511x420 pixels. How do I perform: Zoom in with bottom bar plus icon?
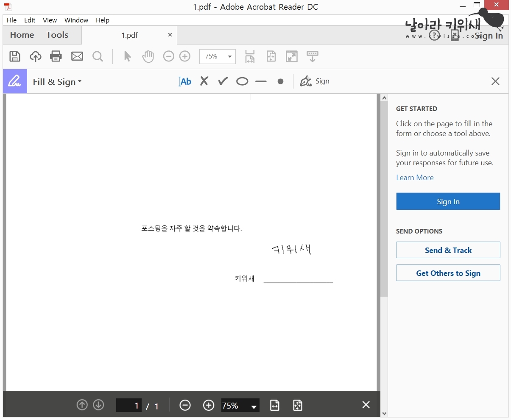pos(209,405)
